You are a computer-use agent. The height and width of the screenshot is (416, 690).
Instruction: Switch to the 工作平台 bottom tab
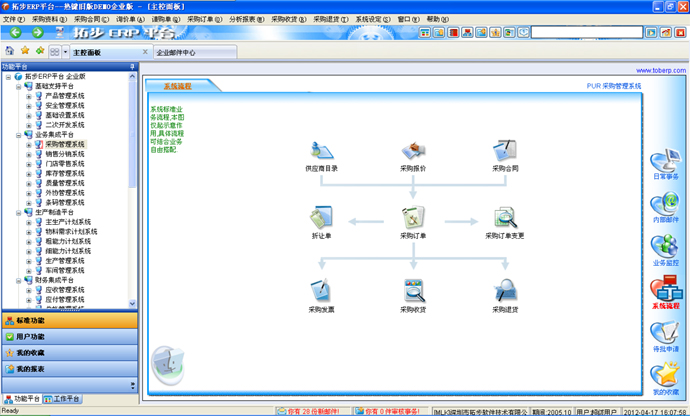(65, 399)
